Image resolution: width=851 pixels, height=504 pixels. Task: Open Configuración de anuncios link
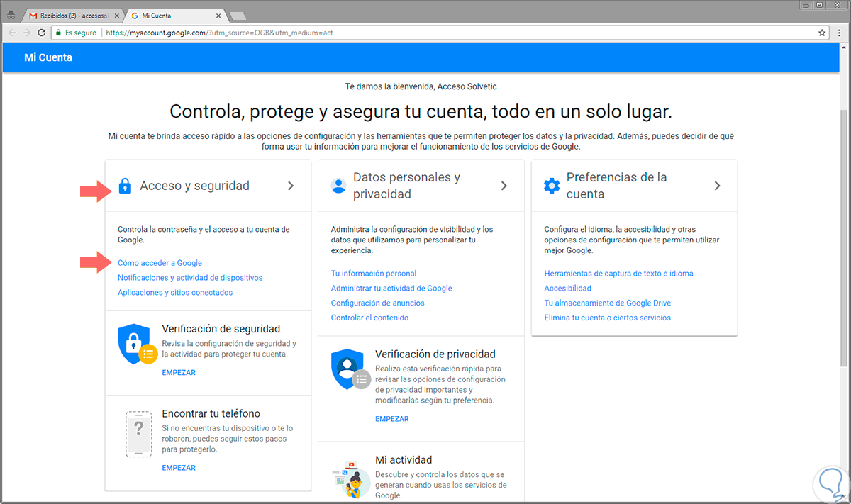378,303
